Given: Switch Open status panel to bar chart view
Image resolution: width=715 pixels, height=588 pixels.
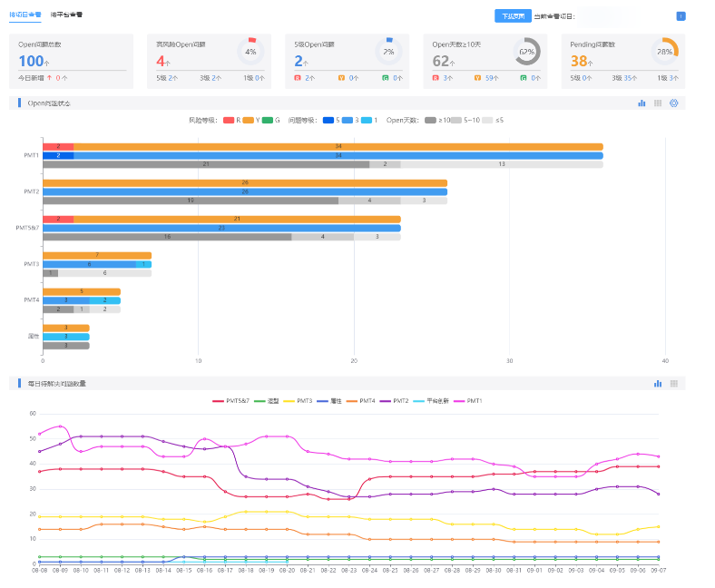Looking at the screenshot, I should click(x=642, y=103).
